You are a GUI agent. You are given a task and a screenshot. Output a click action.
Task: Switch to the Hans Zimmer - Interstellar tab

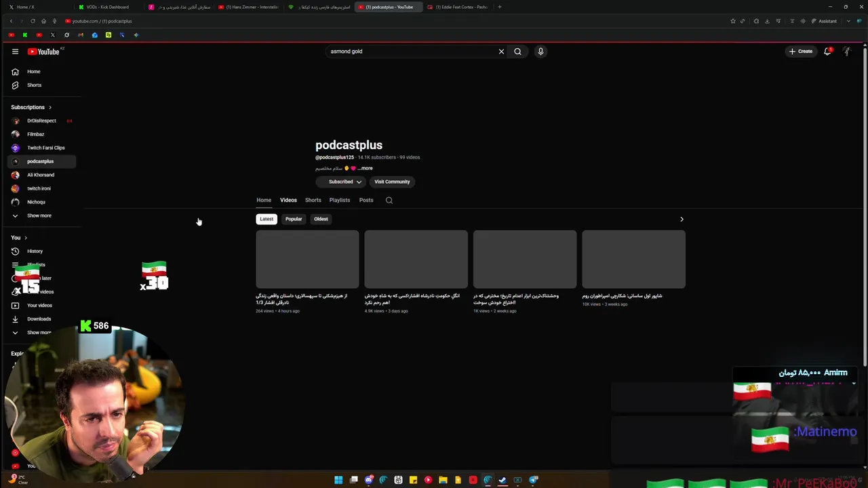(248, 7)
